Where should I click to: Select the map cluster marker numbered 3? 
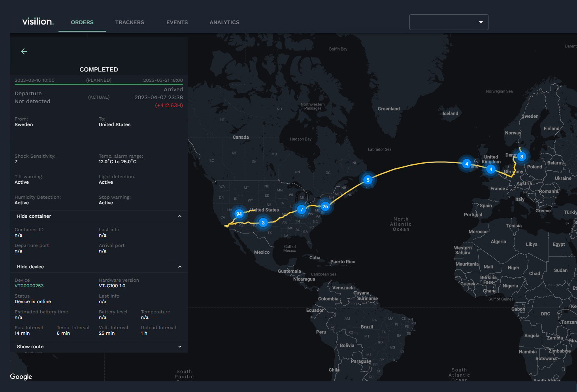263,222
